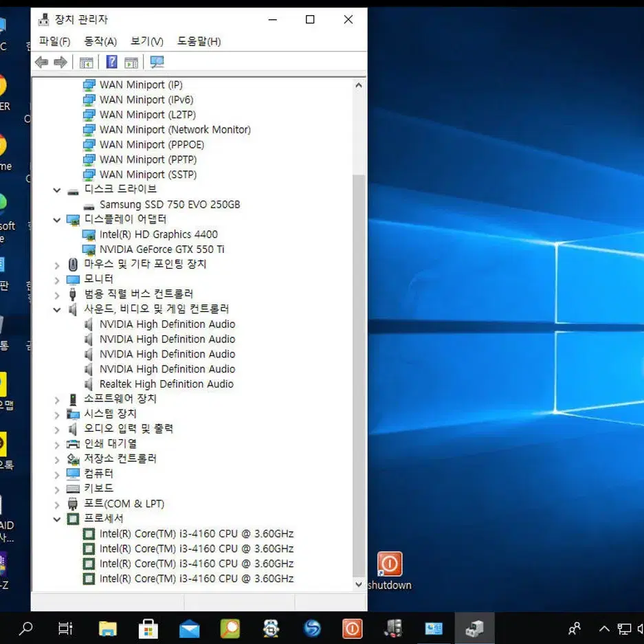The width and height of the screenshot is (644, 644).
Task: Launch File Explorer from the taskbar
Action: click(x=108, y=628)
